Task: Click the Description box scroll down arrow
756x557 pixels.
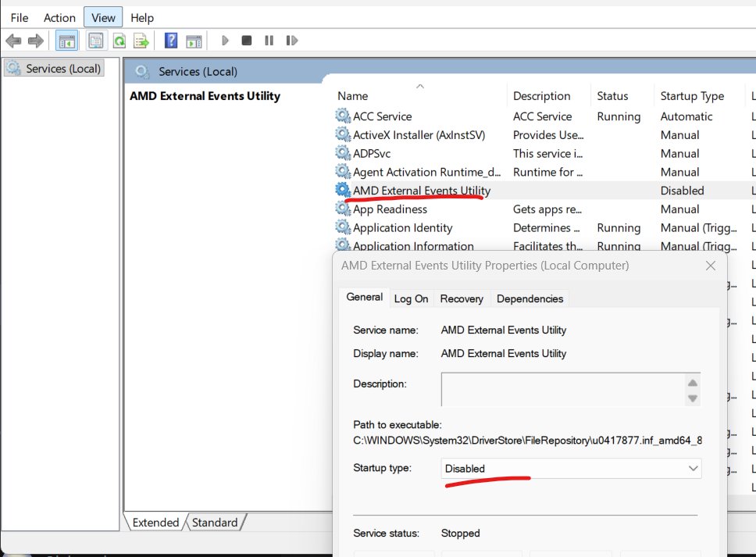Action: point(693,398)
